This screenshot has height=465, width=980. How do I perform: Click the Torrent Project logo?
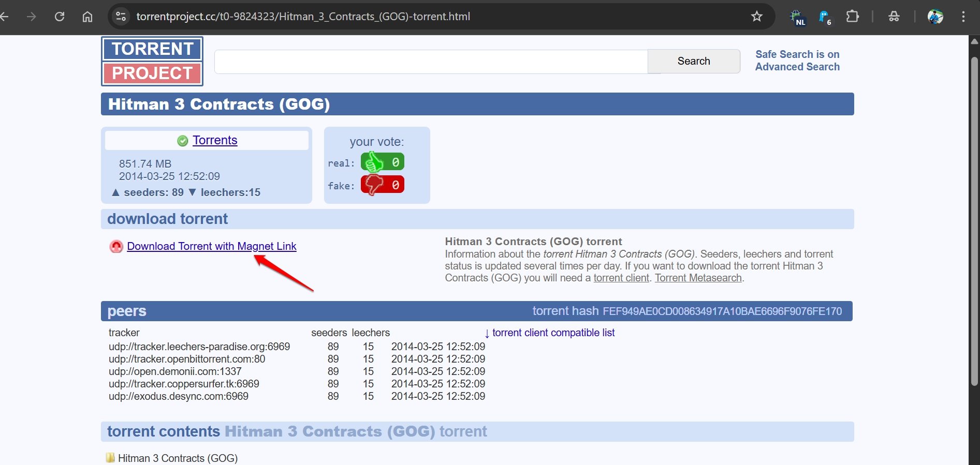tap(152, 61)
